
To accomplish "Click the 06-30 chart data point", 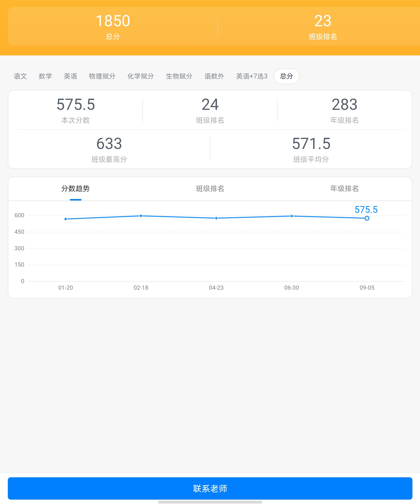I will [292, 216].
